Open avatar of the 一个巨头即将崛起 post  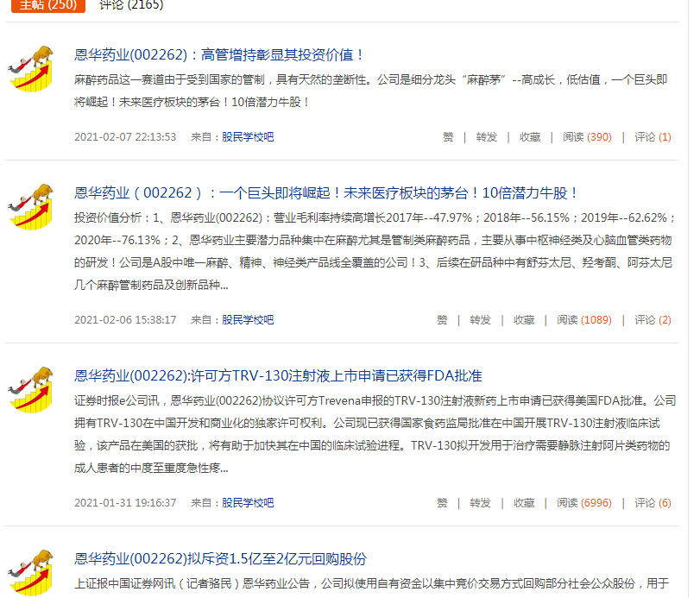point(31,206)
